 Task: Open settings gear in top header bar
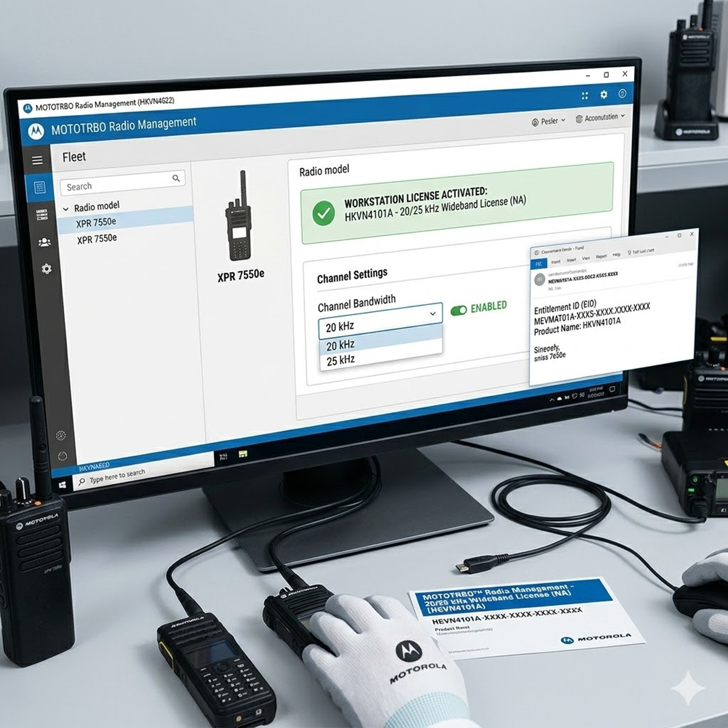click(604, 95)
